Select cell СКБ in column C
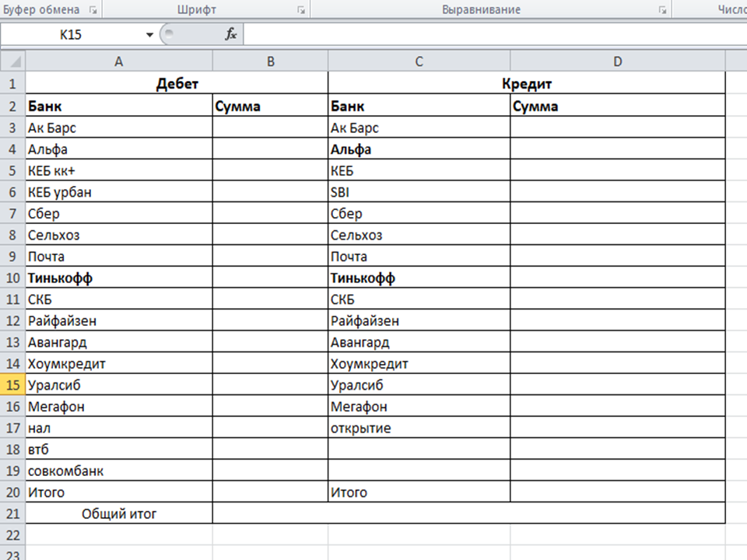Screen dimensions: 747x560 [419, 299]
